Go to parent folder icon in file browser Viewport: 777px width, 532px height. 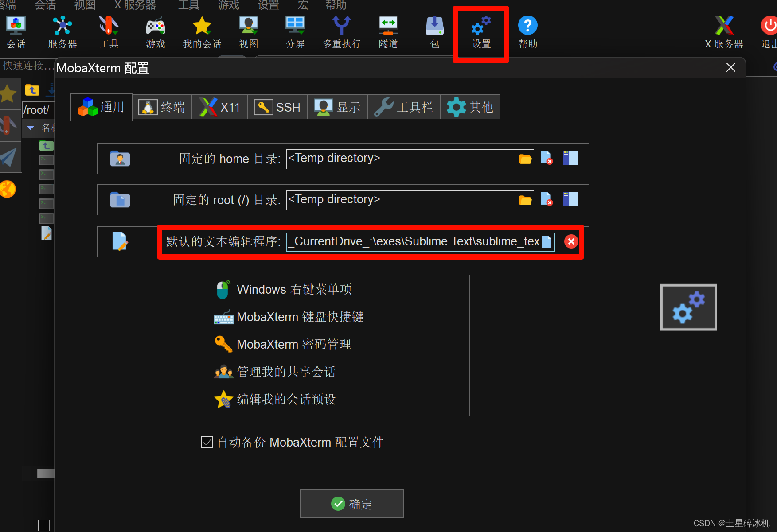(x=32, y=90)
